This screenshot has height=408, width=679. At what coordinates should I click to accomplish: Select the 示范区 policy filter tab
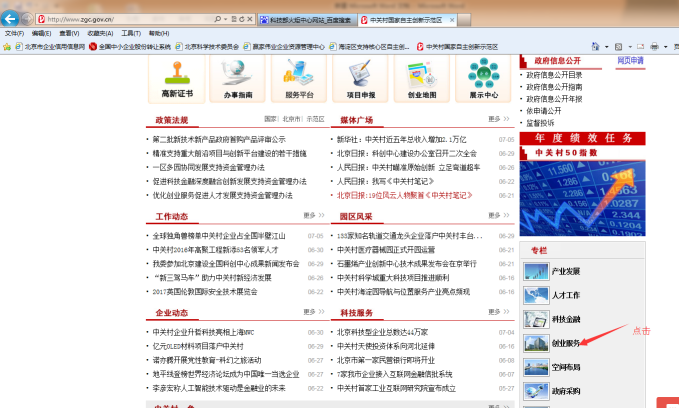click(315, 119)
